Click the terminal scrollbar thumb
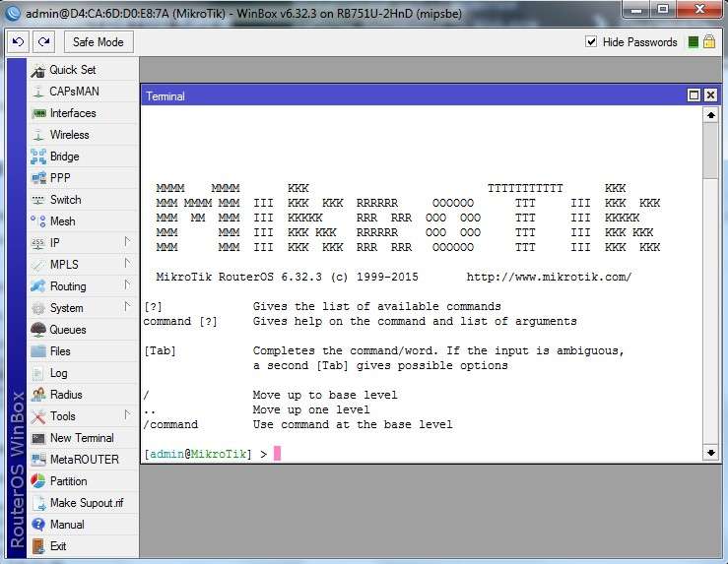This screenshot has width=728, height=564. (x=710, y=151)
